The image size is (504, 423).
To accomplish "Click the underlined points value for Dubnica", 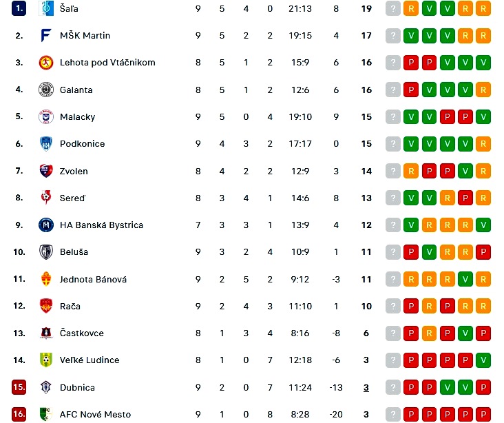I will pyautogui.click(x=366, y=388).
